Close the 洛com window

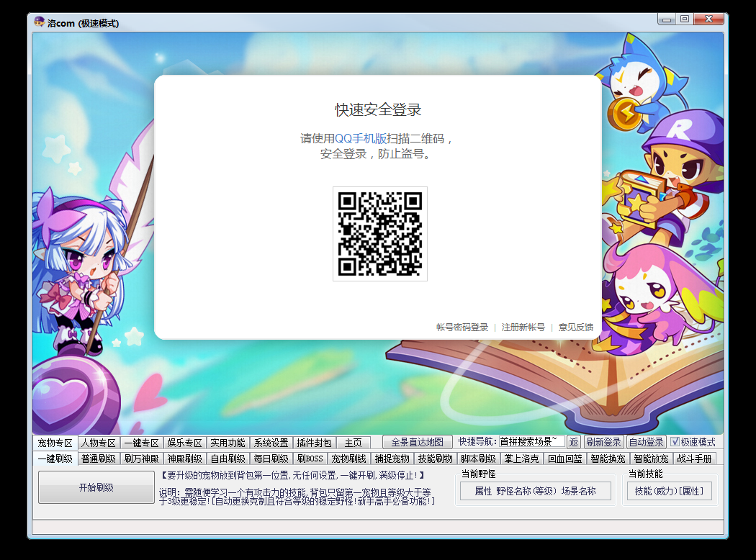(x=708, y=19)
